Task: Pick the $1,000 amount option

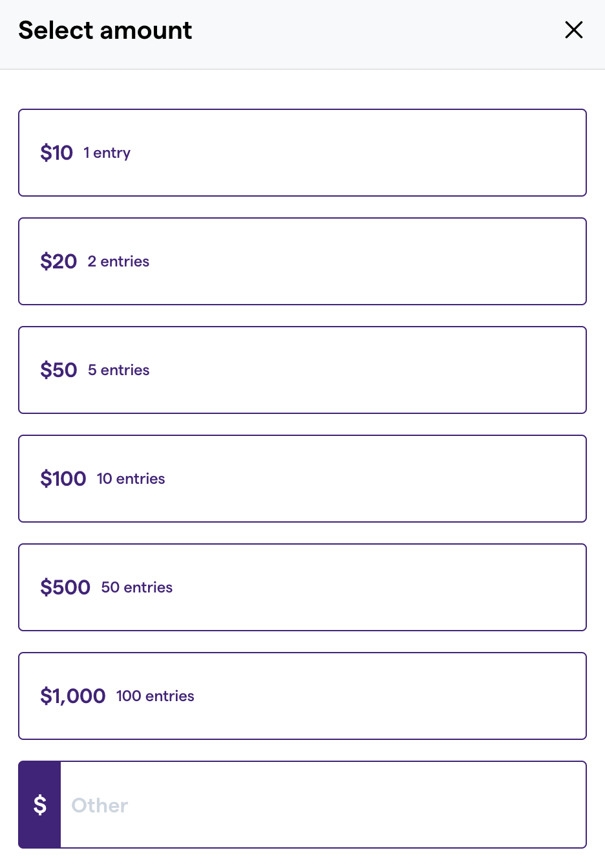Action: click(x=302, y=696)
